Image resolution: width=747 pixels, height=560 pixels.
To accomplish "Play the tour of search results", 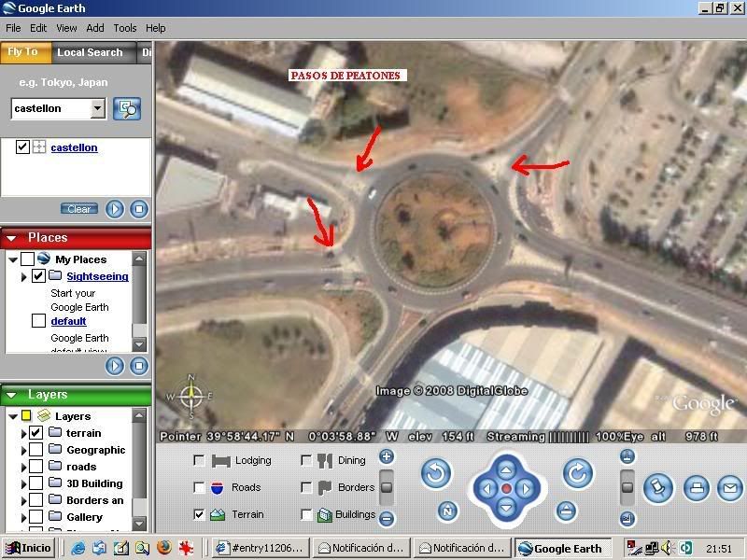I will [115, 209].
